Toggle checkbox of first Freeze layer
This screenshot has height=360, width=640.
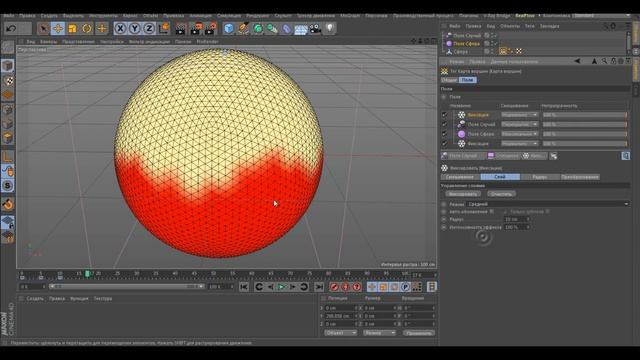pyautogui.click(x=445, y=115)
